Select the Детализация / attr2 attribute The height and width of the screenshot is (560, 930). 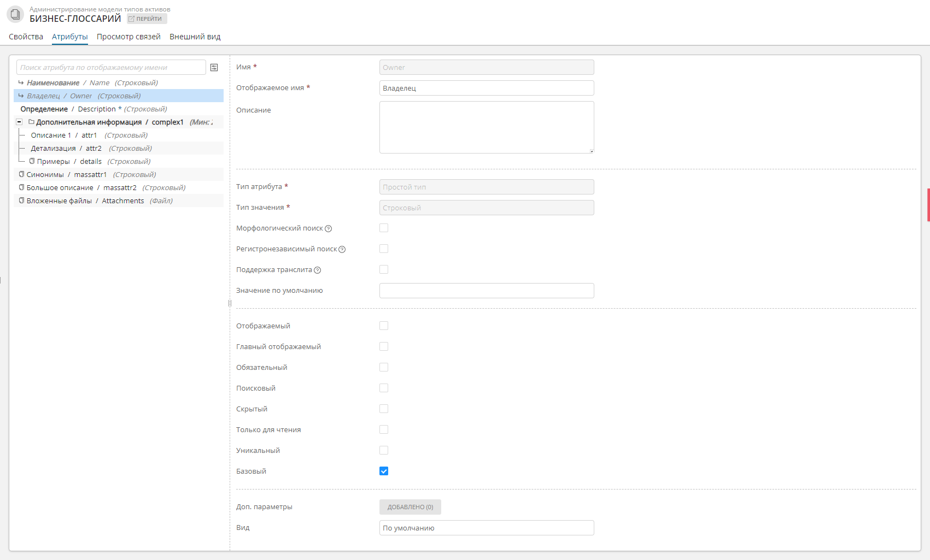[119, 148]
